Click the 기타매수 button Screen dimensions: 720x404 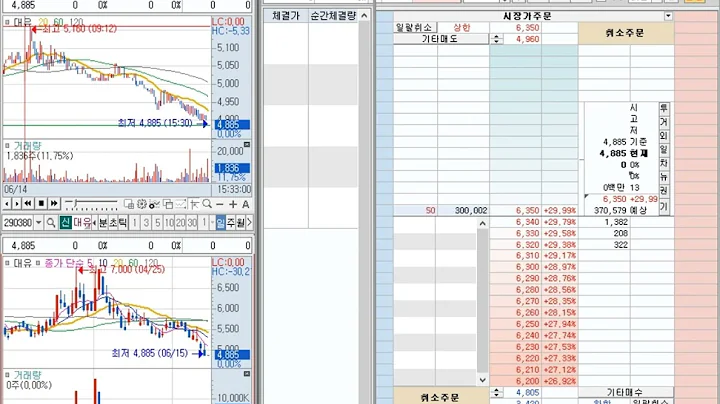pos(625,393)
